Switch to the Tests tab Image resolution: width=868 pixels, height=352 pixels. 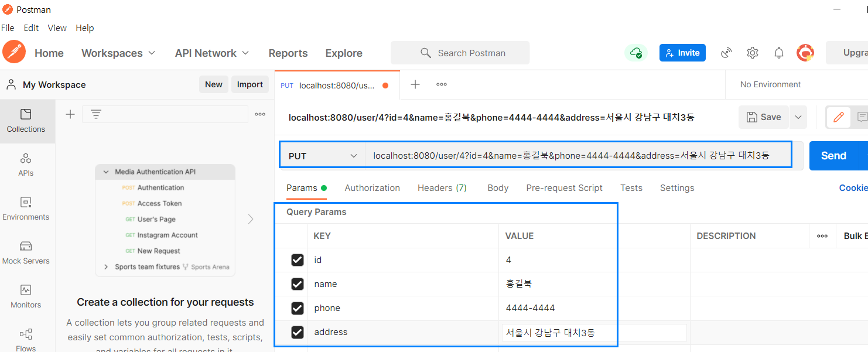631,188
